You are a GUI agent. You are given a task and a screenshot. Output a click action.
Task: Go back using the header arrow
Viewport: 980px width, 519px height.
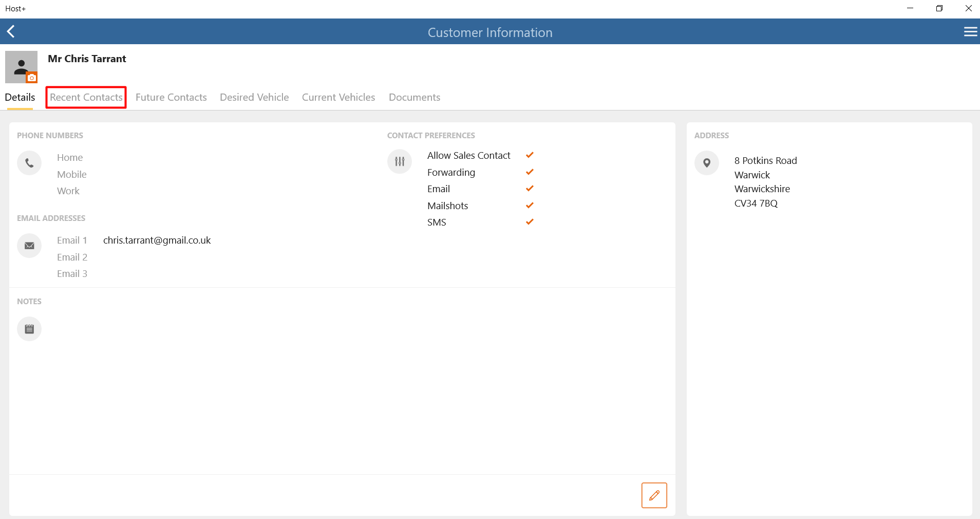(x=11, y=32)
